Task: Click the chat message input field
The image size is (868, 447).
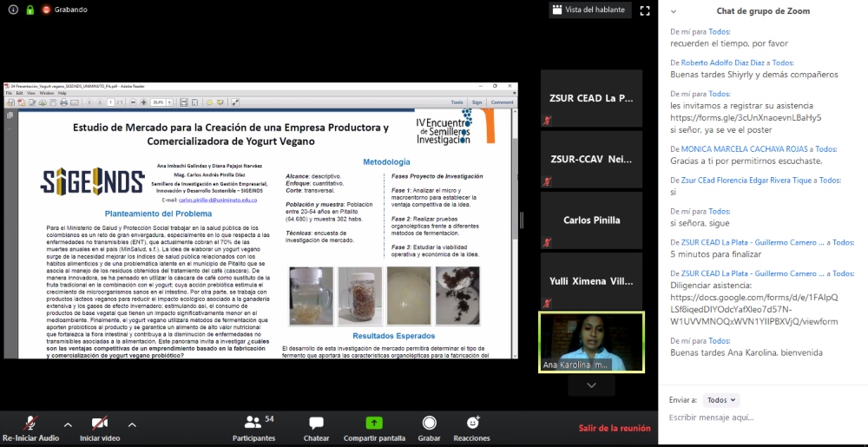Action: coord(763,417)
